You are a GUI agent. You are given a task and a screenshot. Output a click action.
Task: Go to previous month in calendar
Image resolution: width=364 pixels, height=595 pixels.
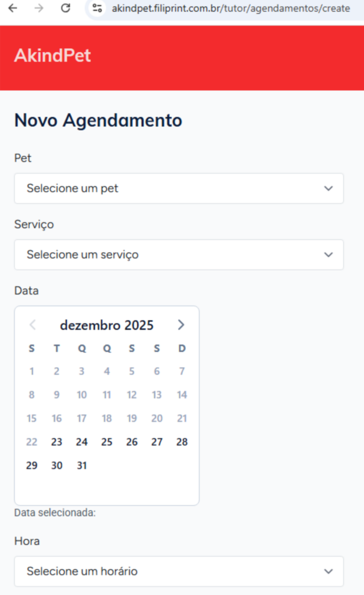(33, 325)
